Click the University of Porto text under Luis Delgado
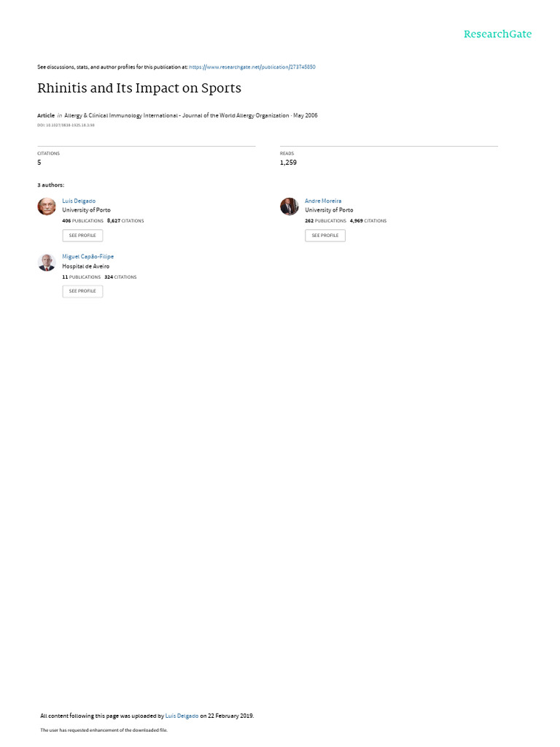The height and width of the screenshot is (747, 560). (x=86, y=210)
